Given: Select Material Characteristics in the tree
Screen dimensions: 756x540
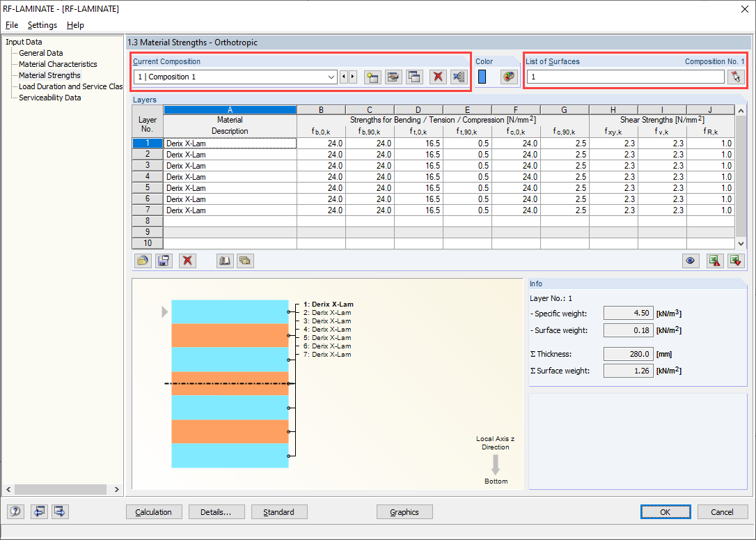Looking at the screenshot, I should coord(58,64).
